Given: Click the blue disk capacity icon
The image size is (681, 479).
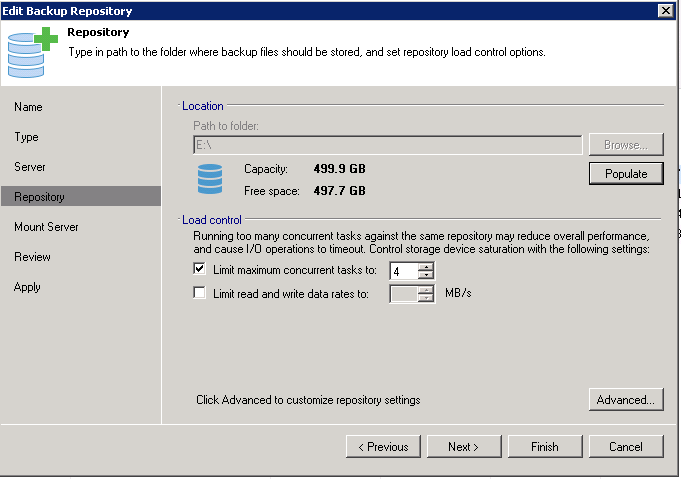Looking at the screenshot, I should (210, 180).
